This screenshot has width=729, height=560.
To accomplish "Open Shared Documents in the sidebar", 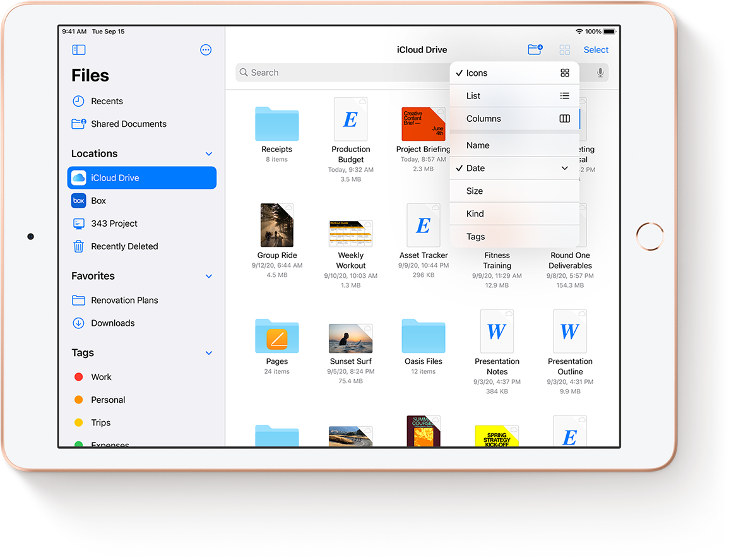I will [119, 124].
